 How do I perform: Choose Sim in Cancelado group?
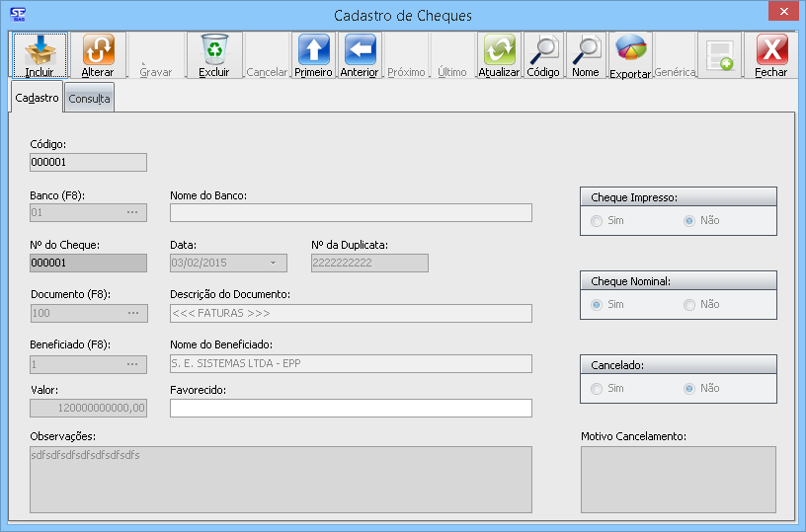point(597,389)
